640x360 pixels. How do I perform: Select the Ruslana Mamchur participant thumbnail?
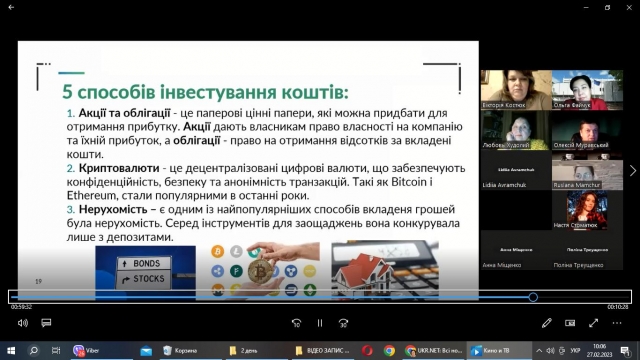tap(587, 170)
